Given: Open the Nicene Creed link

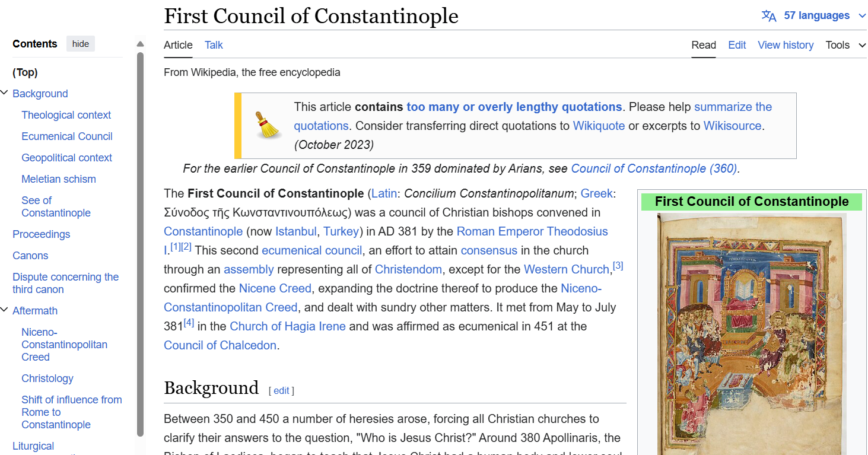Looking at the screenshot, I should pos(275,288).
